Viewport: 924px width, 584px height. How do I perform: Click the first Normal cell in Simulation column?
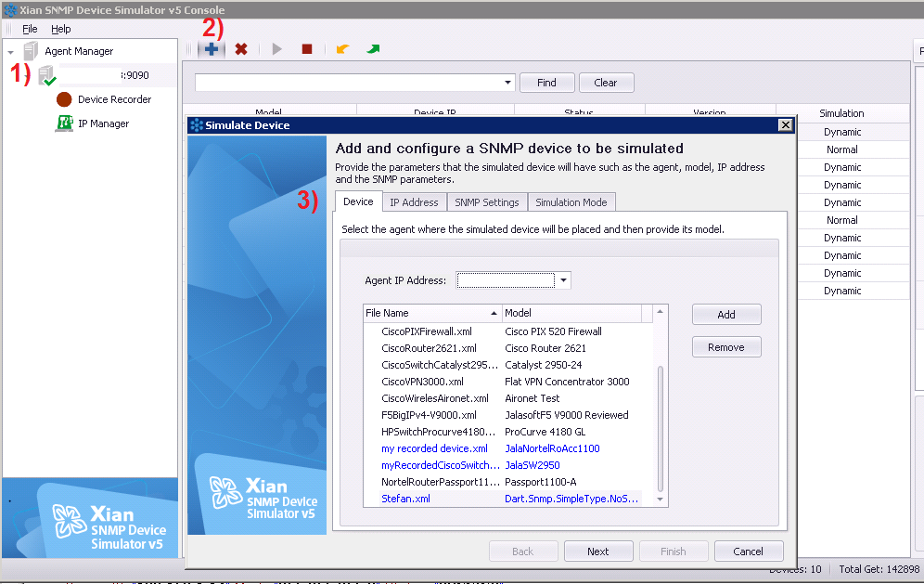[x=842, y=149]
